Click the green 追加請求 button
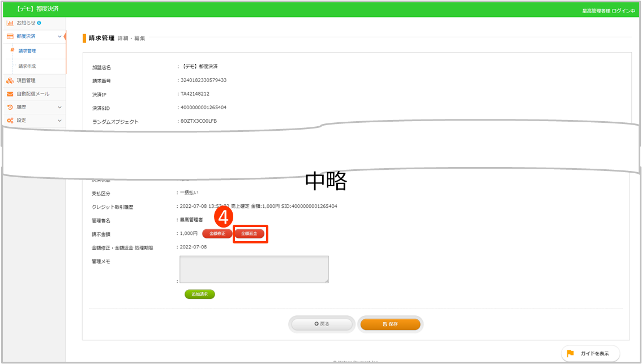 tap(199, 294)
